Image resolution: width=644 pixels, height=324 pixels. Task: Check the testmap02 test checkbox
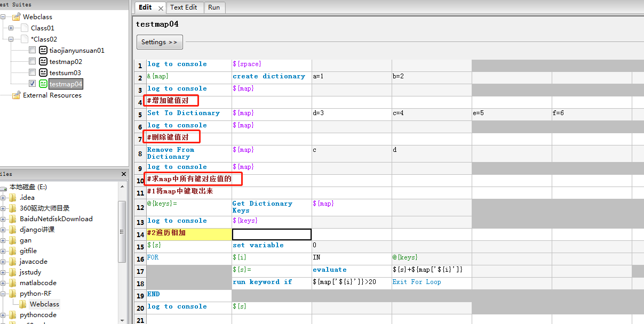pos(33,61)
